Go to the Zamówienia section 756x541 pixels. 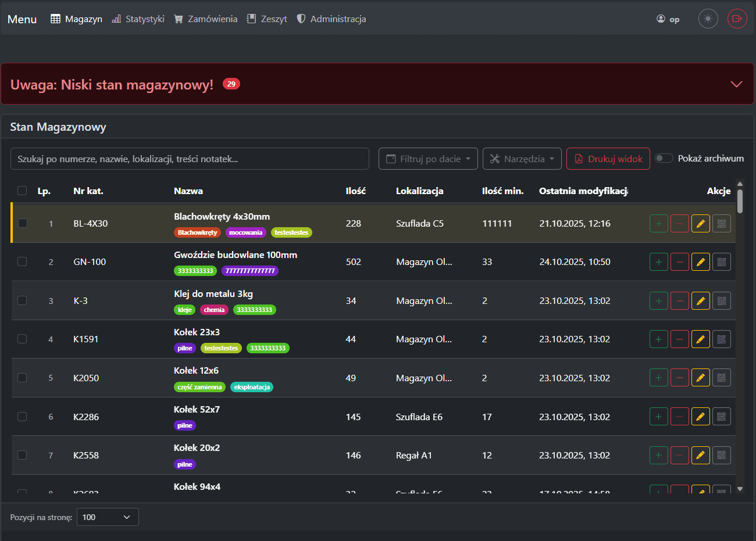206,19
